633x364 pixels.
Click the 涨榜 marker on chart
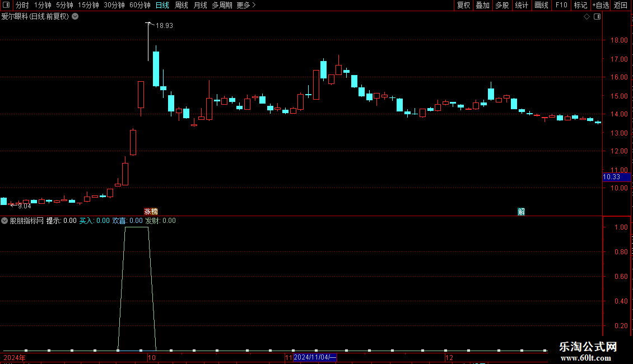pyautogui.click(x=151, y=212)
